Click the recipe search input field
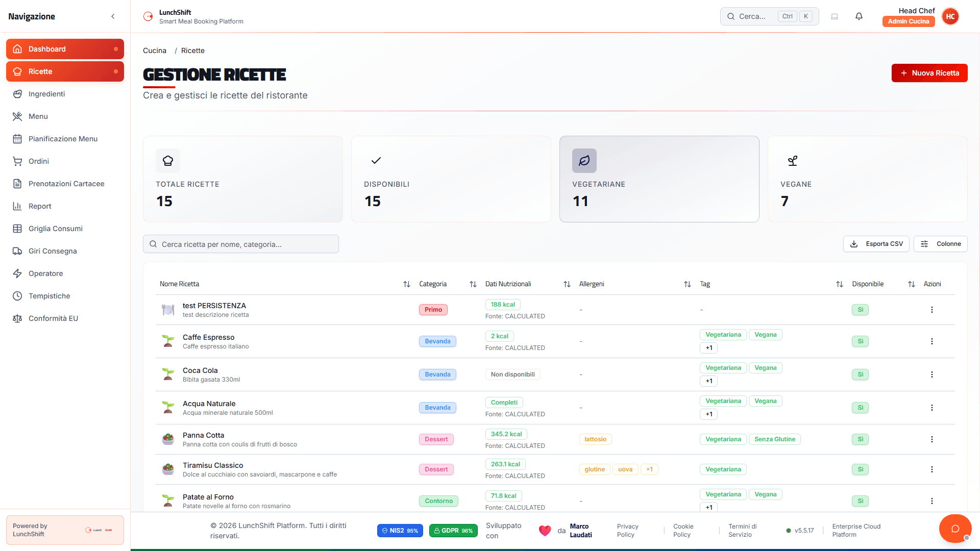The image size is (980, 551). point(241,244)
